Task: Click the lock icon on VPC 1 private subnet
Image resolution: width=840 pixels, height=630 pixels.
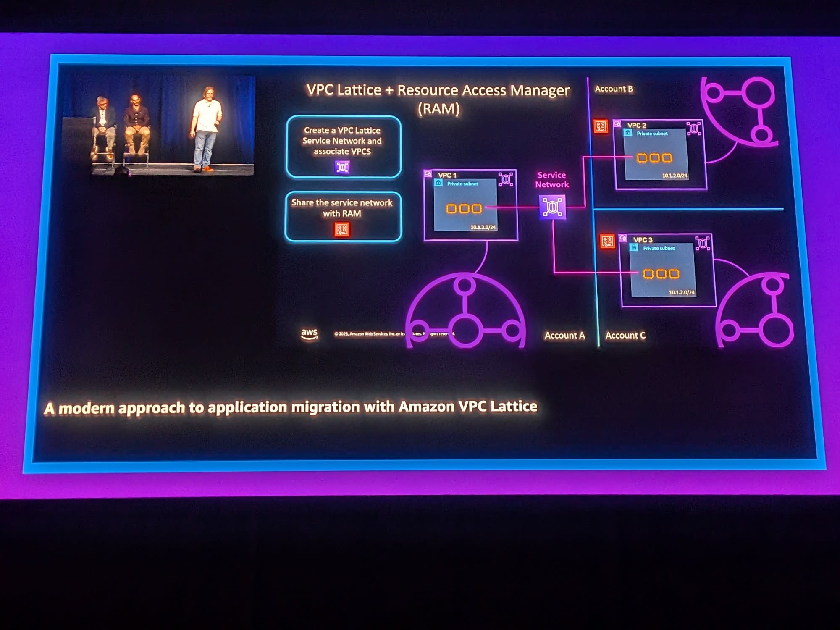Action: click(x=438, y=183)
